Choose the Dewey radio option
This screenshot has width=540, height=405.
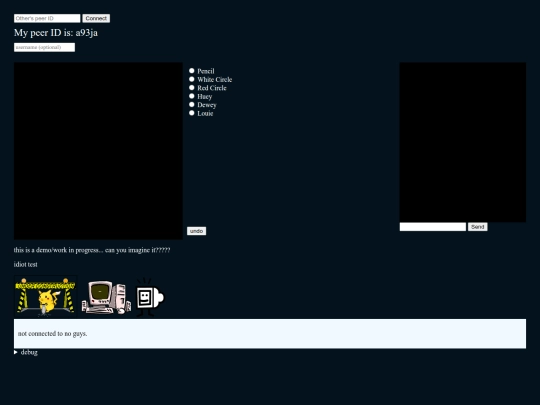pos(191,105)
